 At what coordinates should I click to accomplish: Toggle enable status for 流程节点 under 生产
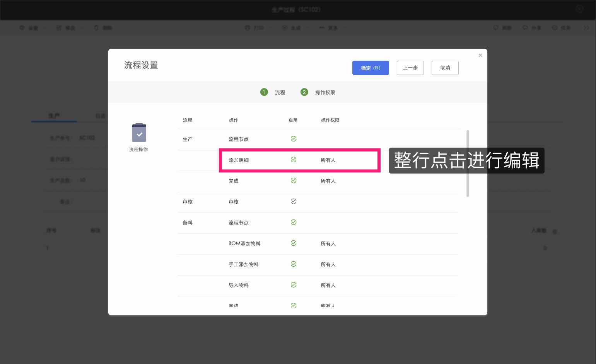click(x=294, y=138)
